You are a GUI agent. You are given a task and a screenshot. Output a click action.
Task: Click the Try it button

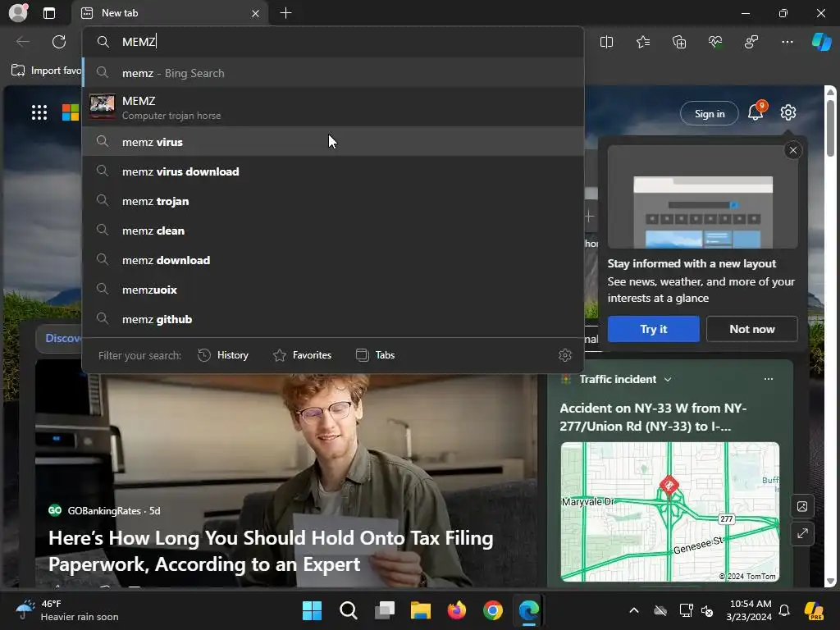point(654,329)
